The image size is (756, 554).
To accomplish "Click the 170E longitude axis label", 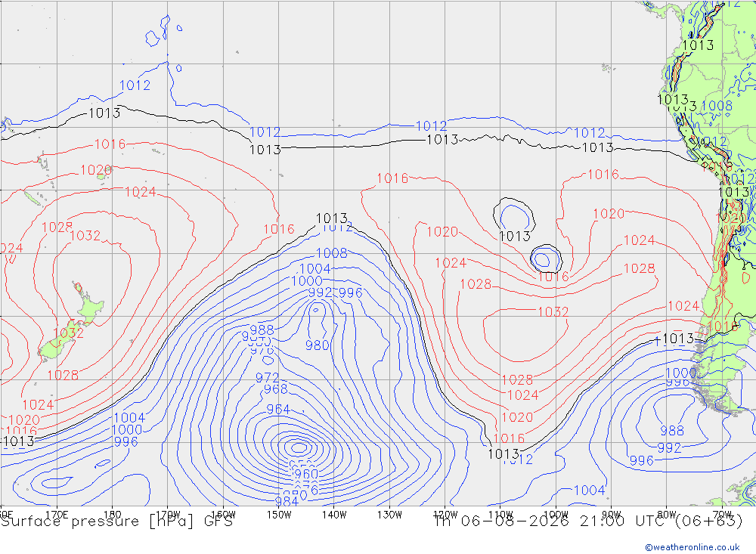I will point(57,515).
